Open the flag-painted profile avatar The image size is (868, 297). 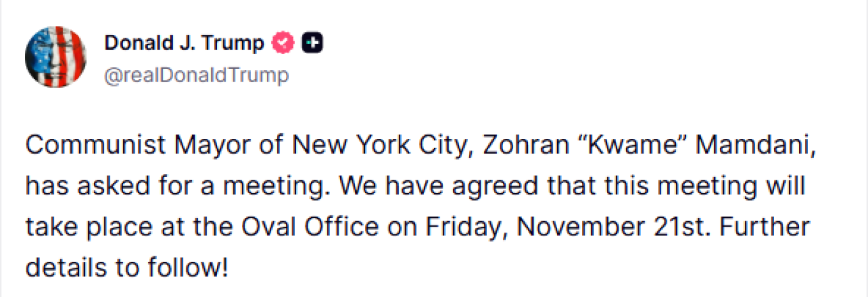(56, 57)
